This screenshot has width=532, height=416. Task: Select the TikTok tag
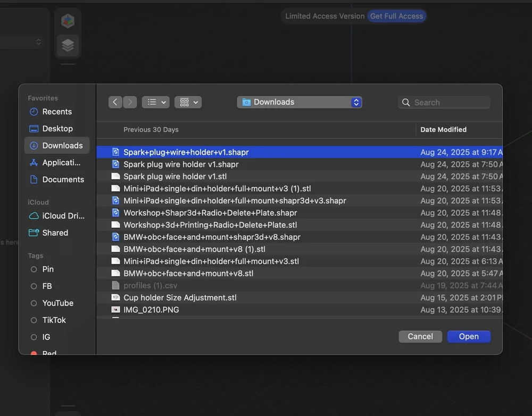coord(57,320)
